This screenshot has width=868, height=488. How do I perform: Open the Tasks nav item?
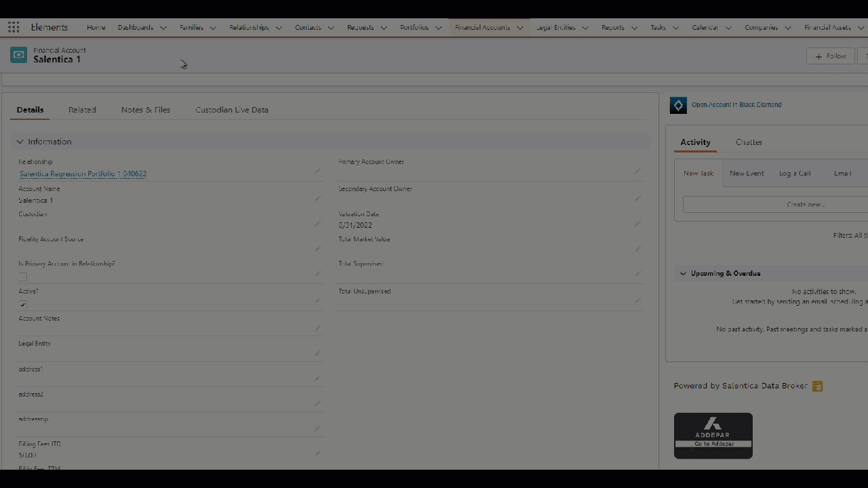pyautogui.click(x=658, y=28)
